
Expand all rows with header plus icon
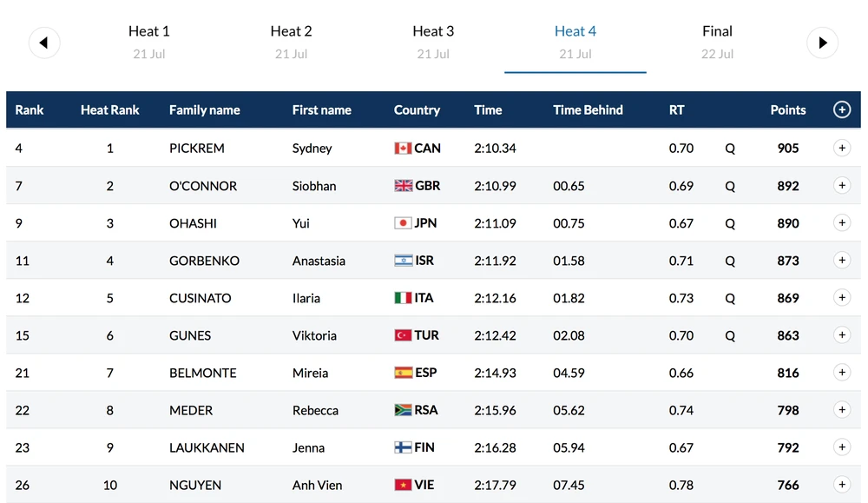[841, 109]
